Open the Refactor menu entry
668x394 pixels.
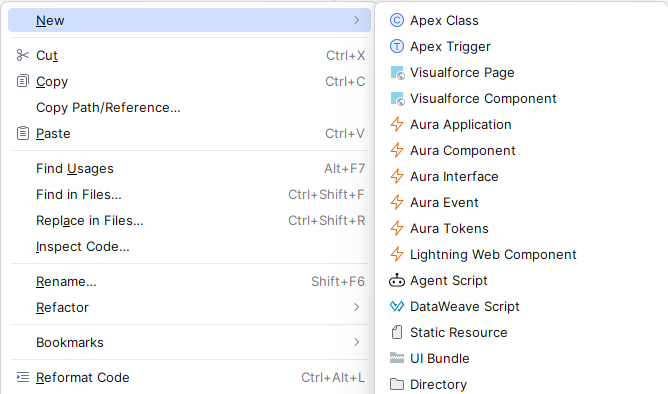point(189,308)
